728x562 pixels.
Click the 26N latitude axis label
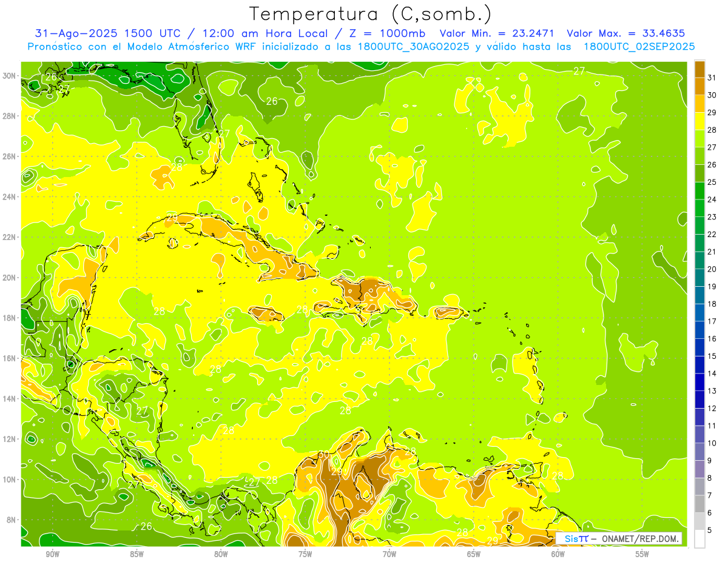pos(8,156)
